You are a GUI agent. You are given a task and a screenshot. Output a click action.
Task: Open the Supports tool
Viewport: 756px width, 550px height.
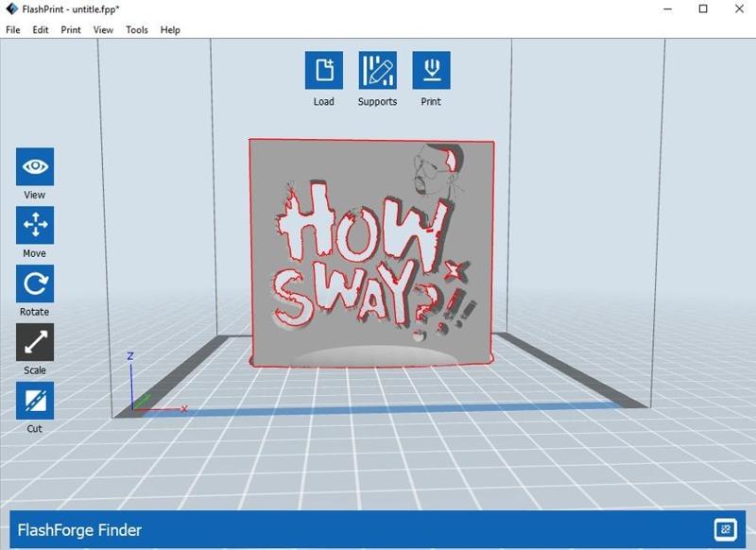[x=377, y=70]
